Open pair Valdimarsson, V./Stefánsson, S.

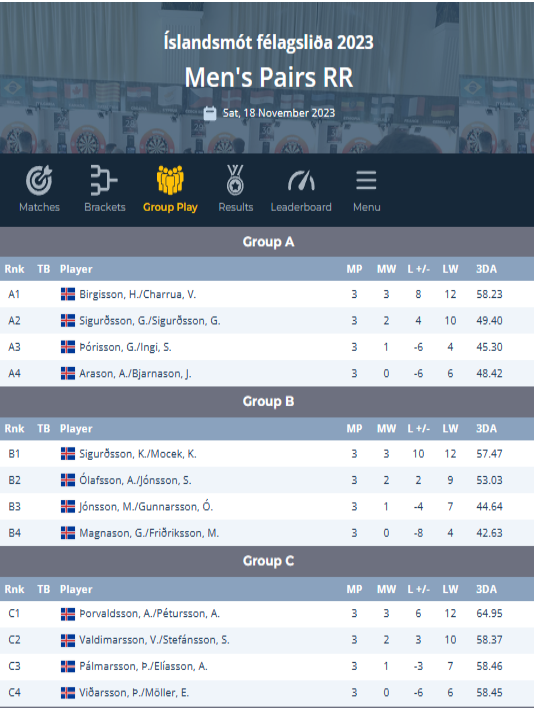pyautogui.click(x=154, y=640)
